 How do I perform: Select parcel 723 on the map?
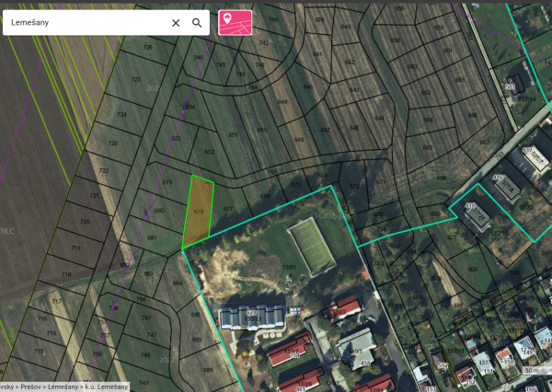(x=112, y=143)
